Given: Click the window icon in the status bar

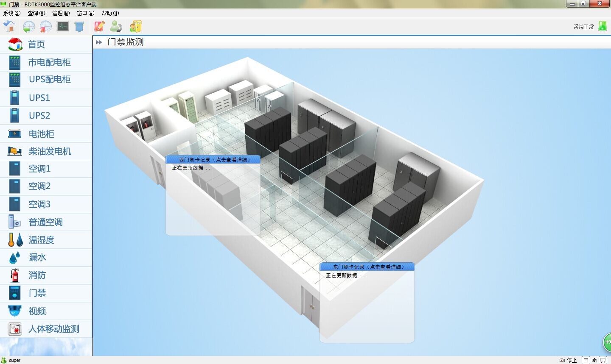Looking at the screenshot, I should tap(586, 360).
